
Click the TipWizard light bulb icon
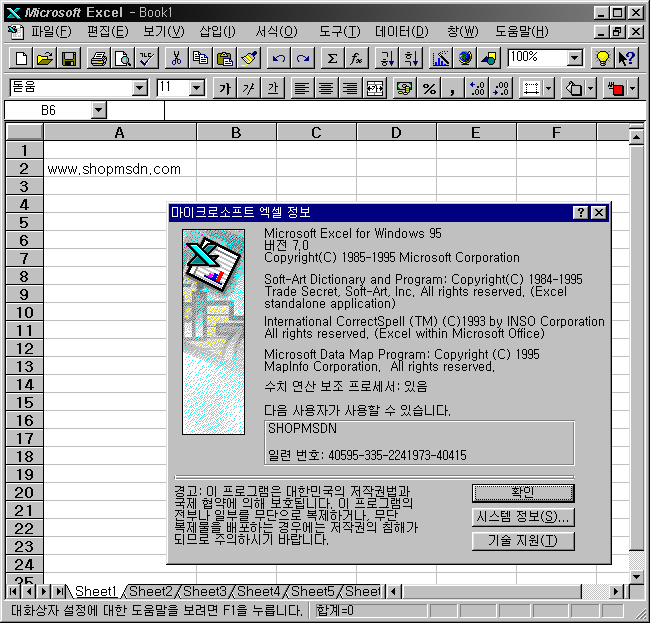(x=602, y=58)
